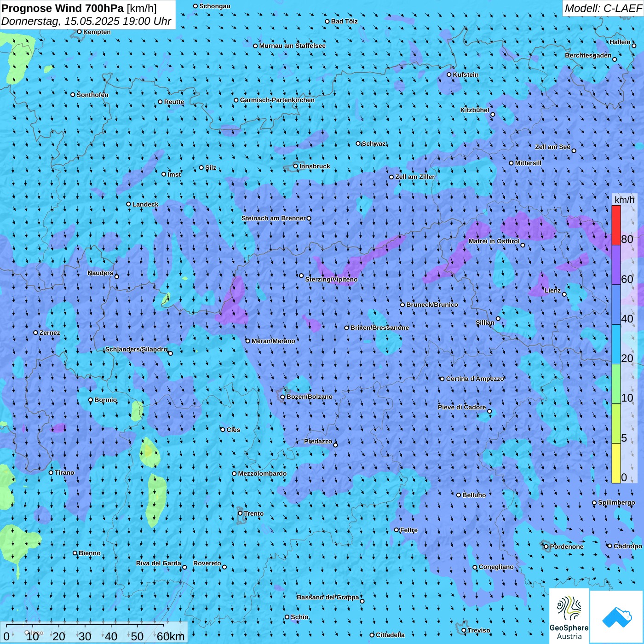Click the Innsbruck city marker
The image size is (644, 644).
pos(296,166)
